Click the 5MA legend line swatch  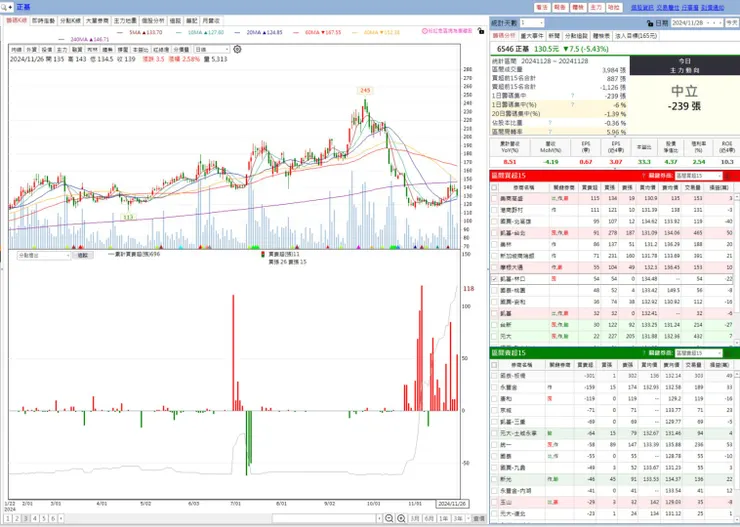tap(119, 33)
